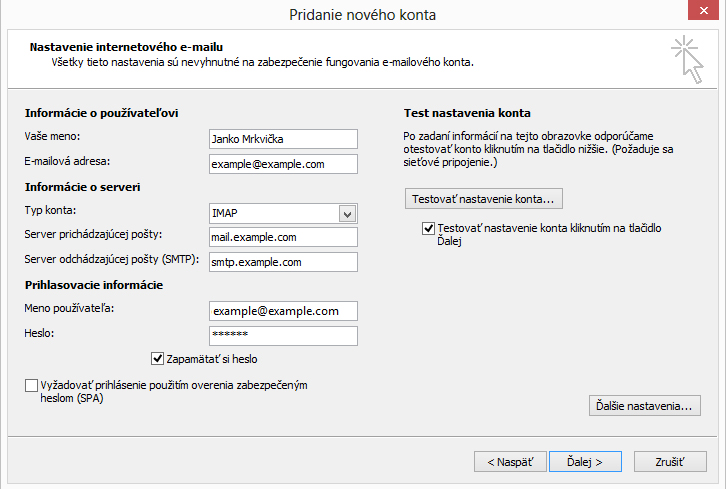Open the Typ konta IMAP dropdown
The image size is (726, 489).
coord(347,213)
